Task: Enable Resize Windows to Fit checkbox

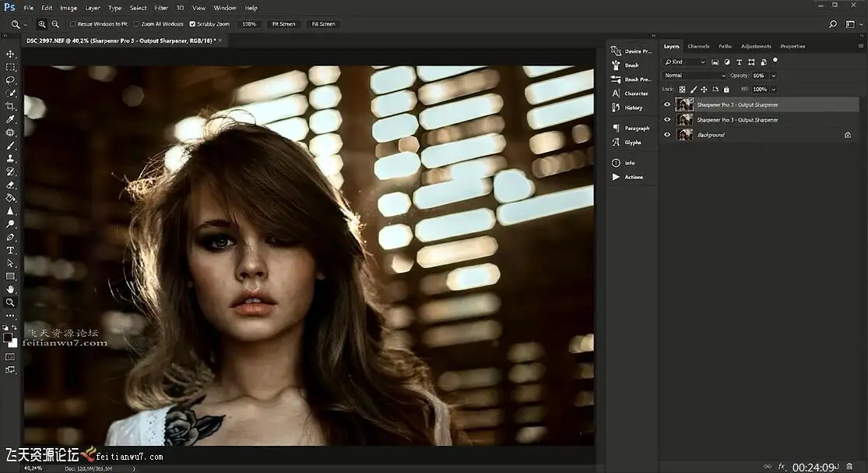Action: (x=73, y=24)
